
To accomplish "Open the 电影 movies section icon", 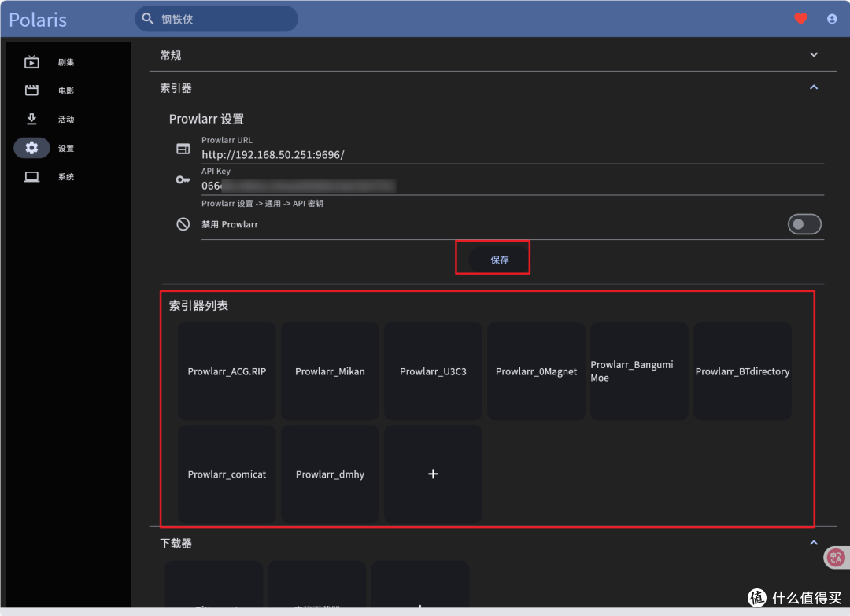I will pos(31,90).
